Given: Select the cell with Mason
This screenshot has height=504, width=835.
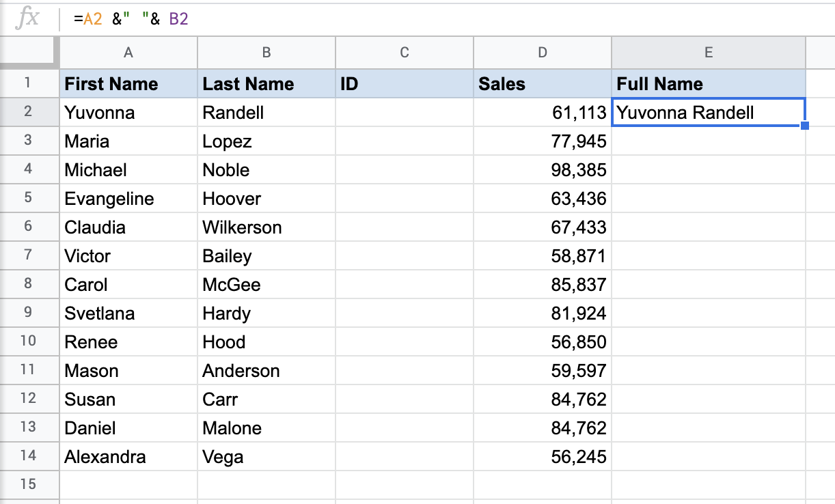Looking at the screenshot, I should [128, 370].
